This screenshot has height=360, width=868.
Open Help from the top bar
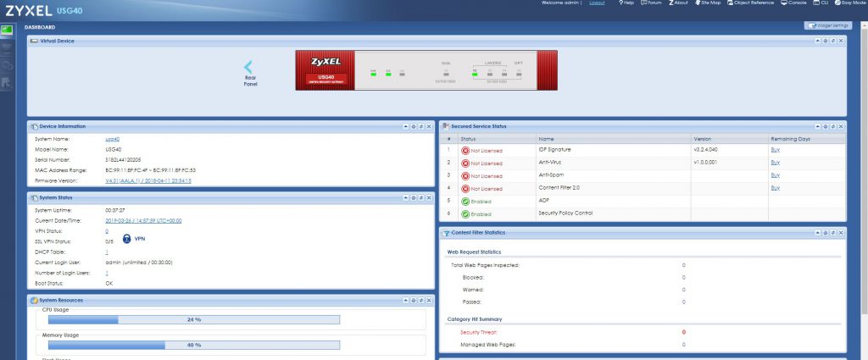[626, 3]
